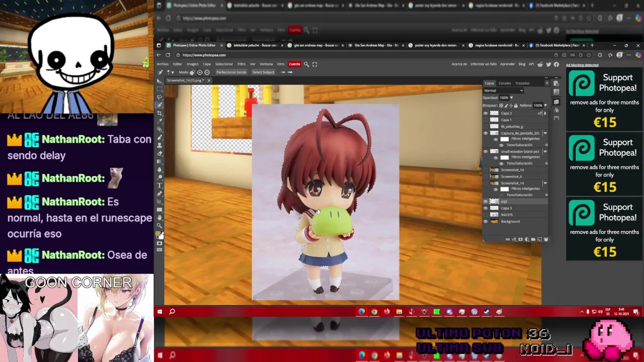This screenshot has width=644, height=362.
Task: Open the Normal blend mode dropdown
Action: pos(504,90)
